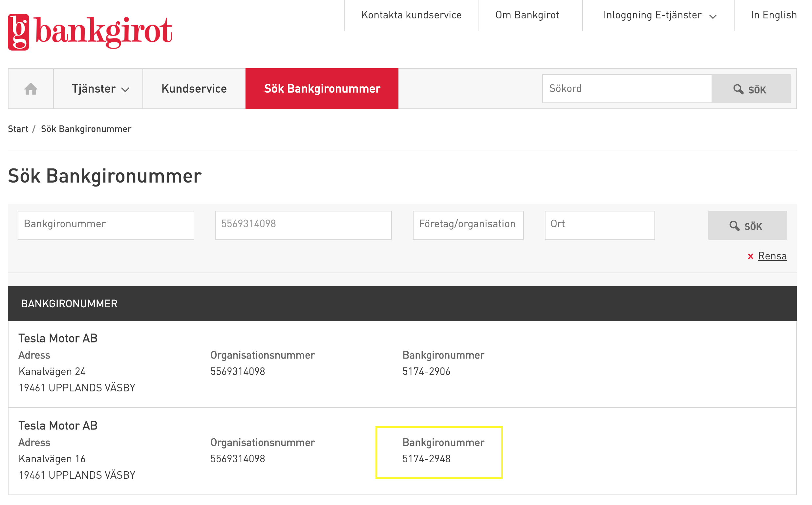Go to the home icon in the navigation bar

[x=31, y=89]
